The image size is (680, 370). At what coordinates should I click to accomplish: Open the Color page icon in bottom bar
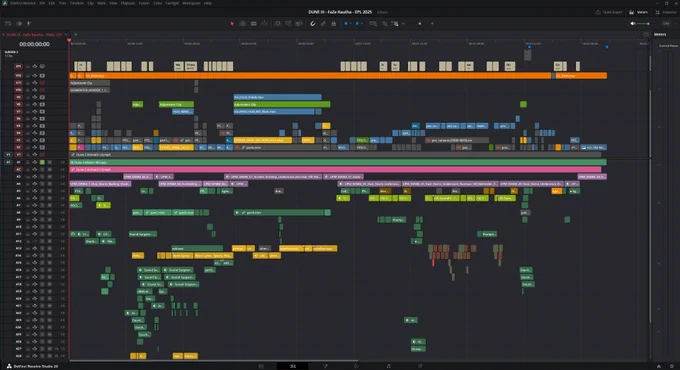(x=356, y=366)
